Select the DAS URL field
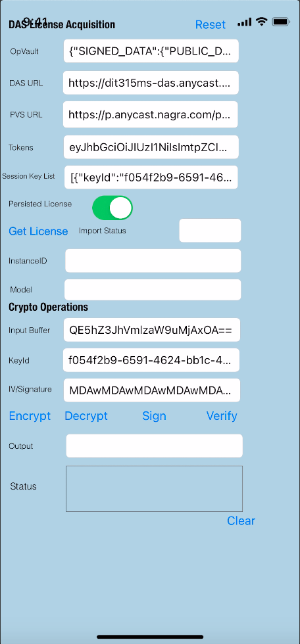The image size is (300, 644). (x=151, y=83)
